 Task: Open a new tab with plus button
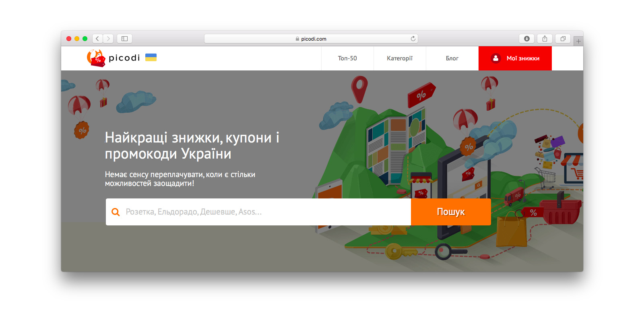(578, 41)
